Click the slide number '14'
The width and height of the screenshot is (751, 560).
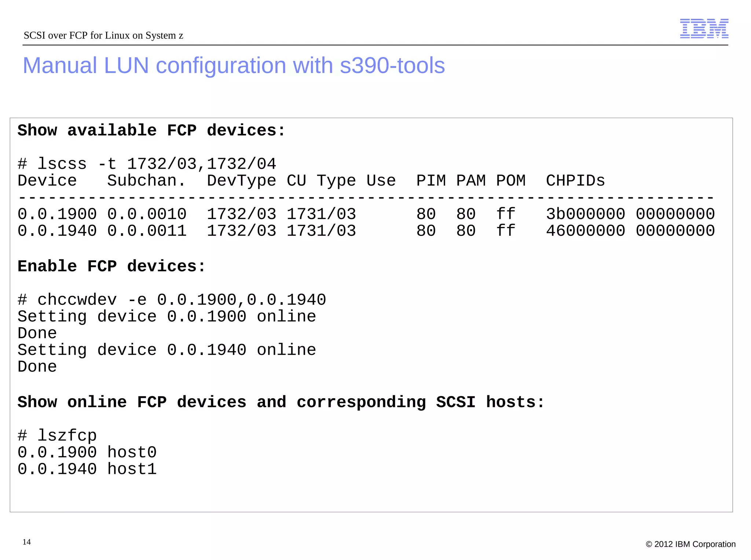click(x=27, y=542)
